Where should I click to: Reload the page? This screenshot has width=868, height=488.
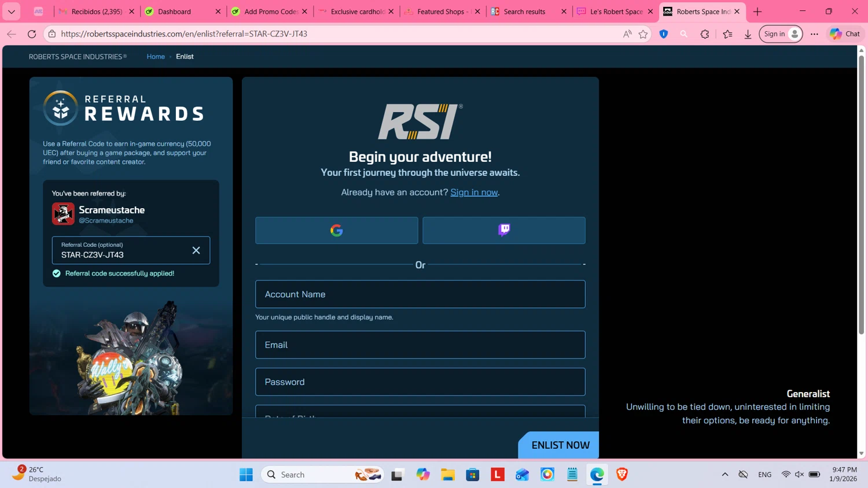coord(32,34)
